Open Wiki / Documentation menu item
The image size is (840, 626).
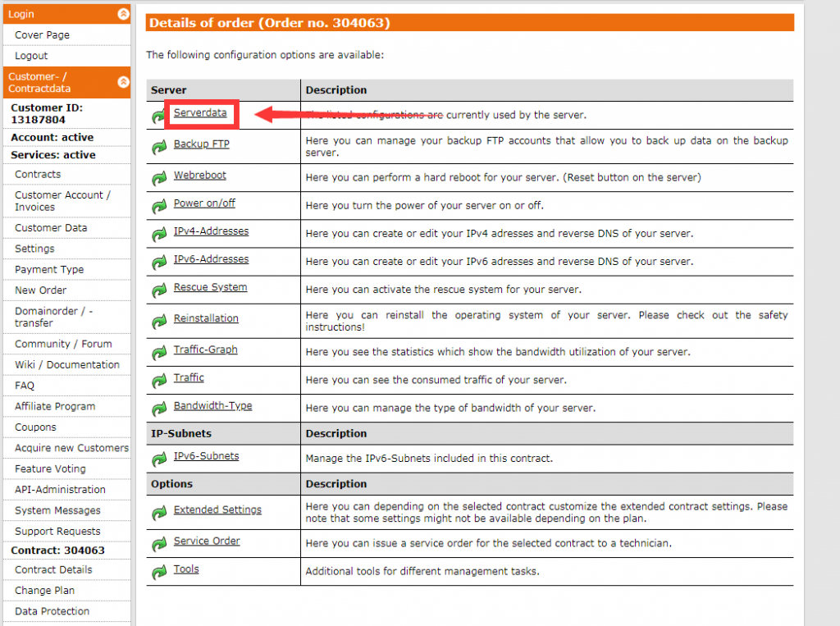67,364
